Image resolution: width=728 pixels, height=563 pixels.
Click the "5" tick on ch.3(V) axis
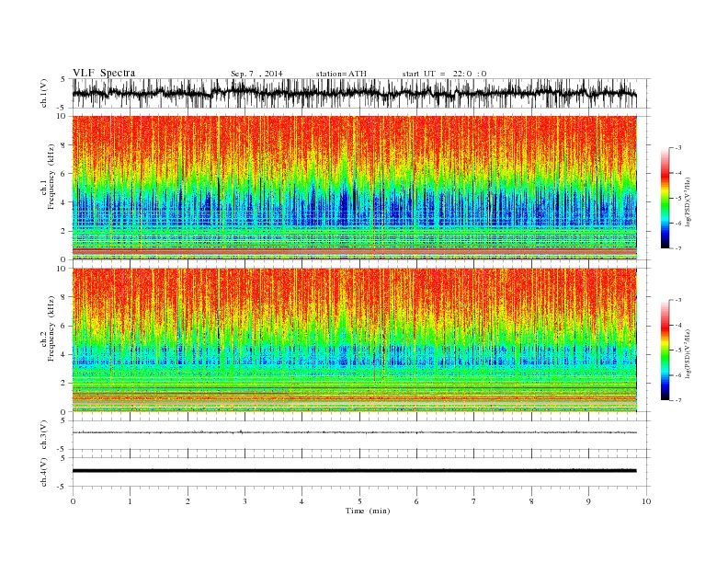coord(64,420)
